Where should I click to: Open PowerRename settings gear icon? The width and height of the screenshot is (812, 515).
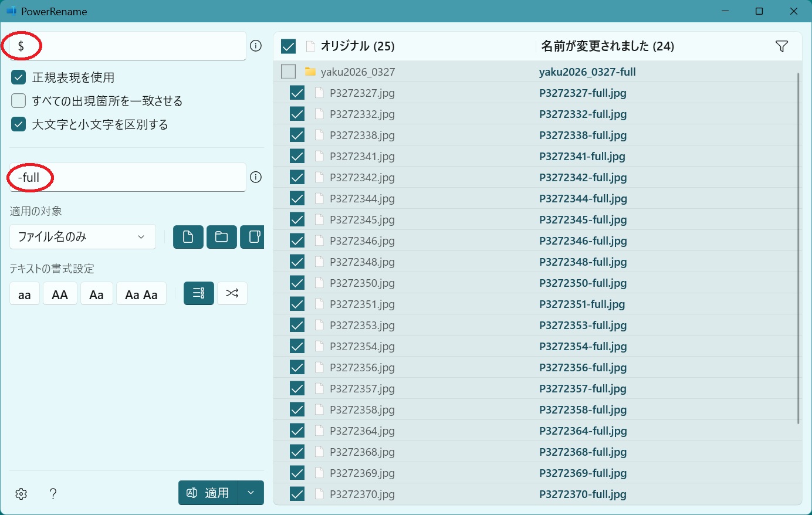click(22, 494)
